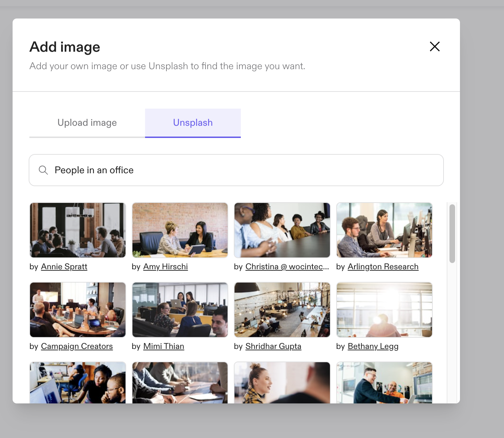This screenshot has height=438, width=504.
Task: Open the Arlington Research photographer link
Action: (x=383, y=267)
